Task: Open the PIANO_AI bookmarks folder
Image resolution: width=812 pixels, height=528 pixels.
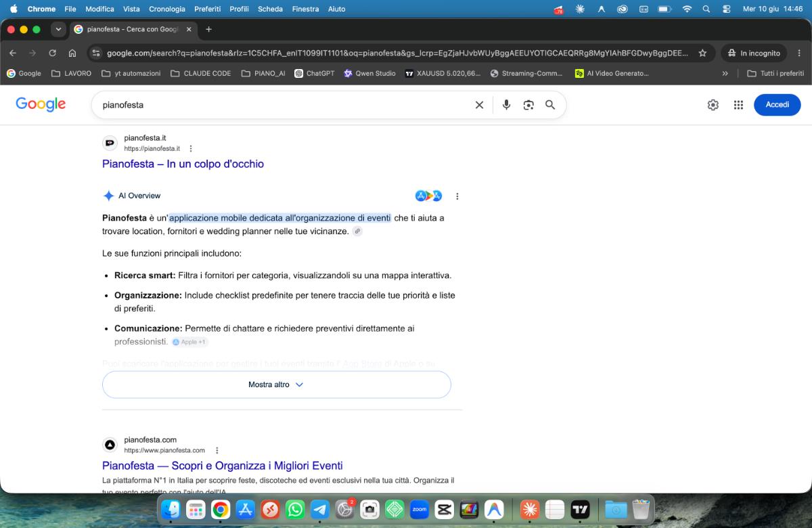Action: [x=263, y=73]
